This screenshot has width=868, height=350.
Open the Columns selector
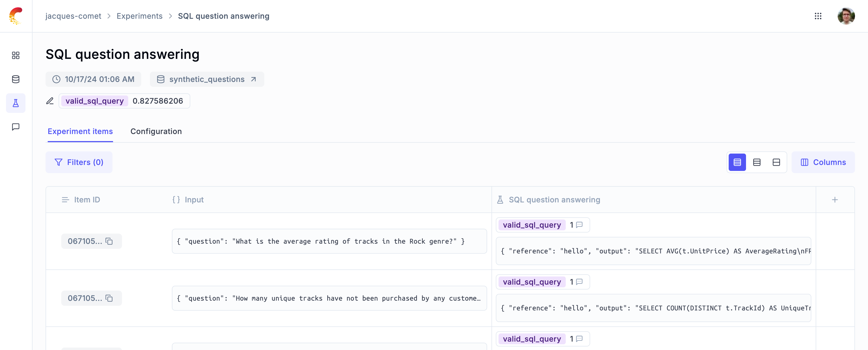(823, 162)
